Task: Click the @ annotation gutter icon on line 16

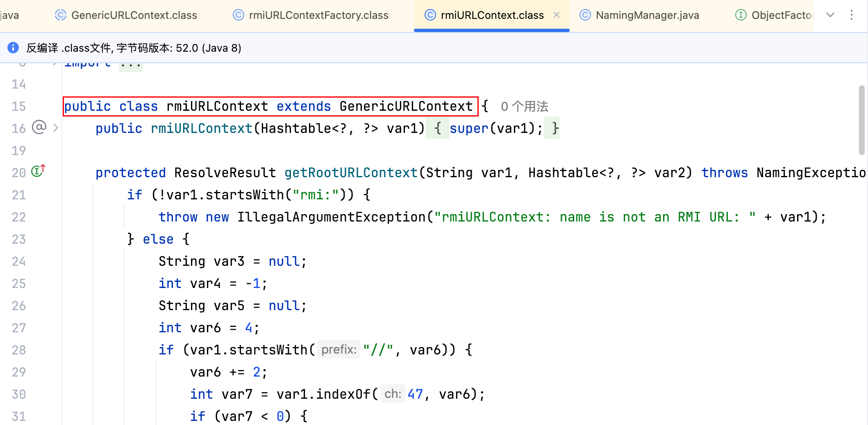Action: point(39,128)
